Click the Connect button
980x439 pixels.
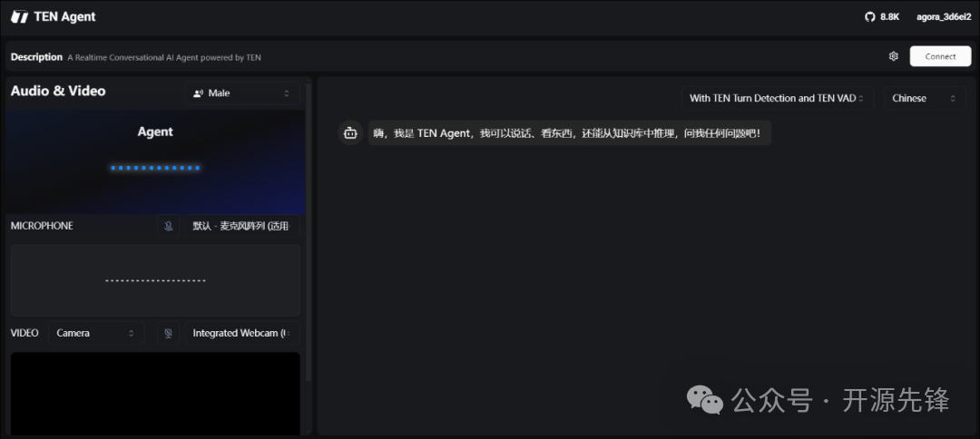[940, 56]
